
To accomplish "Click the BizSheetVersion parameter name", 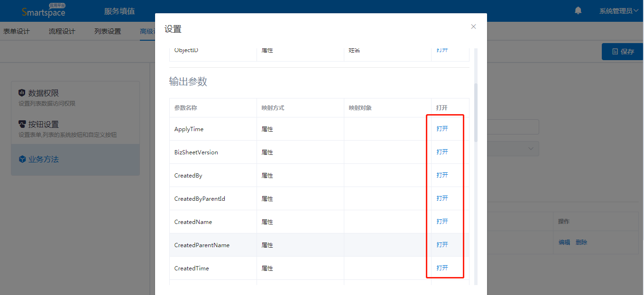I will (196, 152).
